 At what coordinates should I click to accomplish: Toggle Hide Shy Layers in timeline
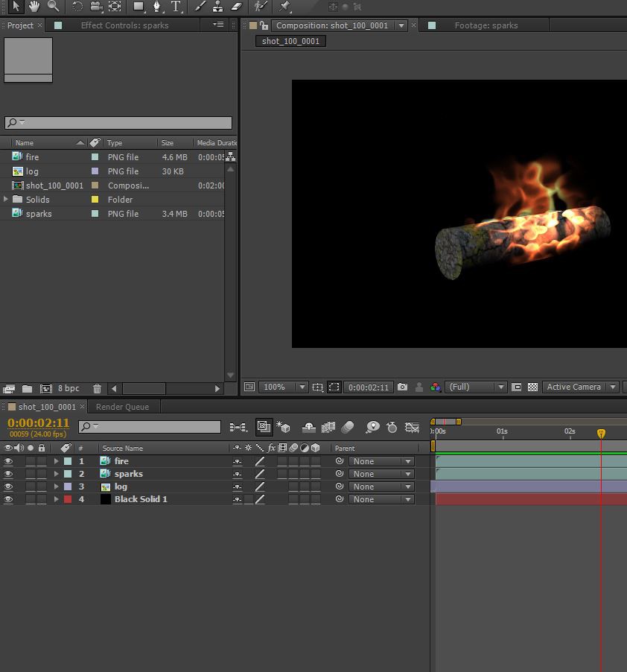click(309, 428)
